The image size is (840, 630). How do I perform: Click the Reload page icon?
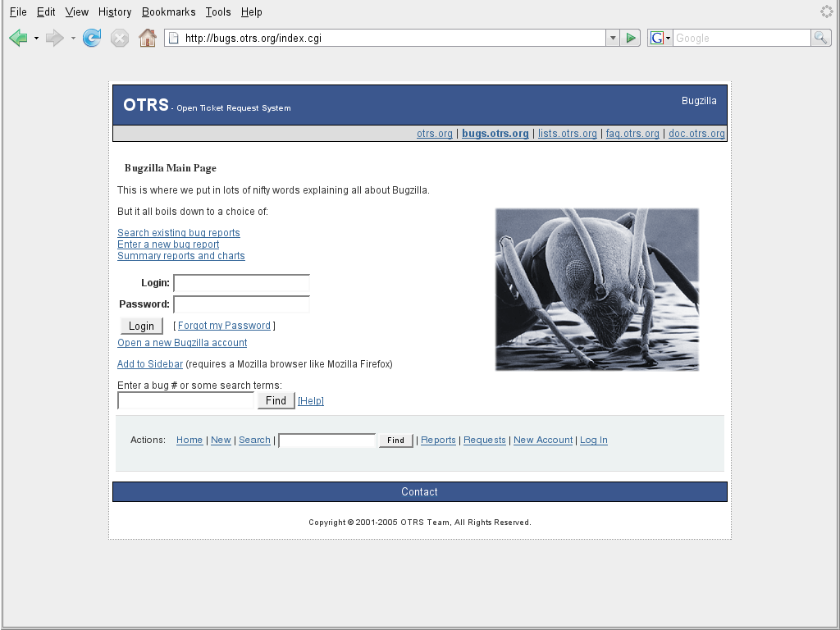(x=92, y=38)
